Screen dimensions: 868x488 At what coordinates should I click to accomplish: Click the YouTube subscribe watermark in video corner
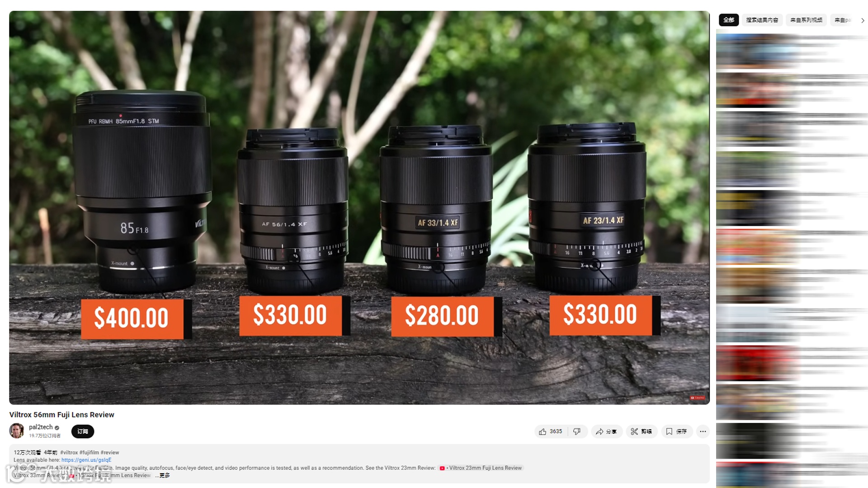pyautogui.click(x=697, y=398)
